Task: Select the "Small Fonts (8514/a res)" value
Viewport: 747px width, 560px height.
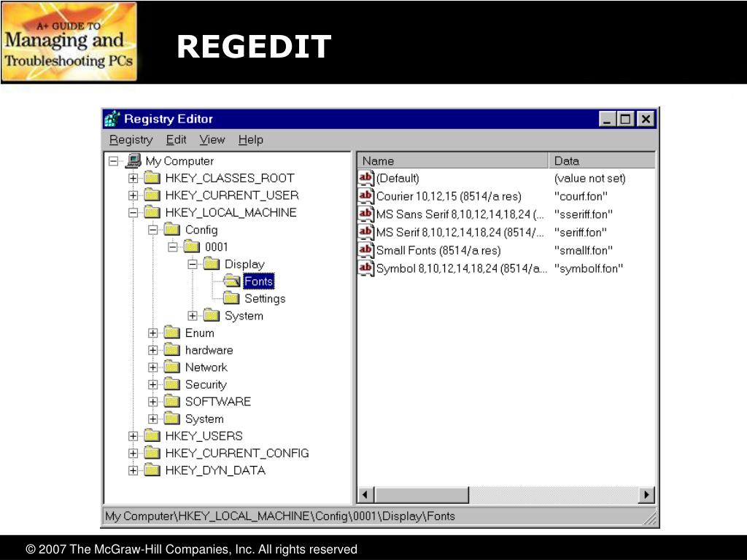Action: [438, 251]
